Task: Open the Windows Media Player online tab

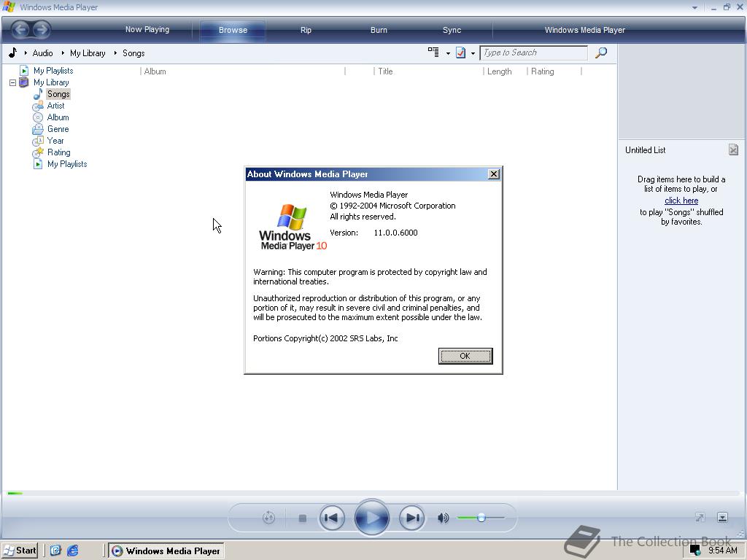Action: point(584,30)
